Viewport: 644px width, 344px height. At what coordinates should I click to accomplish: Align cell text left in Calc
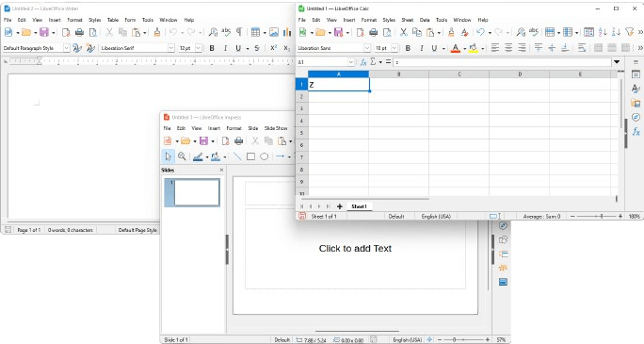(x=495, y=48)
